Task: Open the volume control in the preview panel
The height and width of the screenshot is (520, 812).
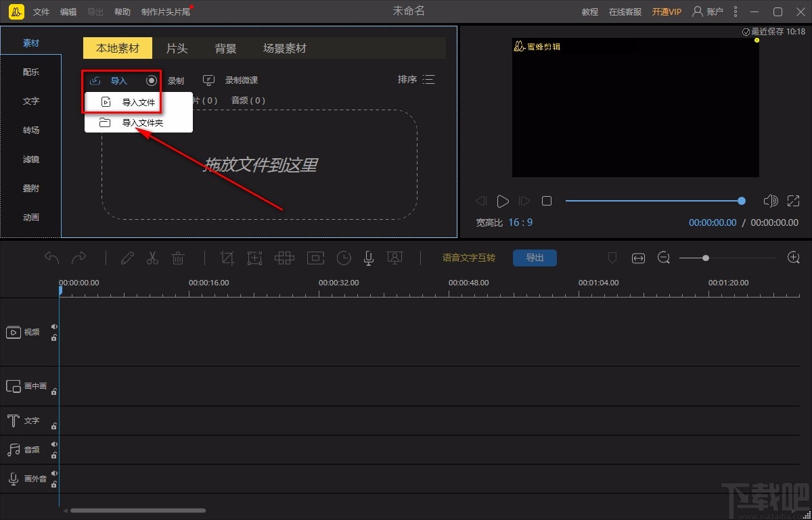Action: pyautogui.click(x=771, y=200)
